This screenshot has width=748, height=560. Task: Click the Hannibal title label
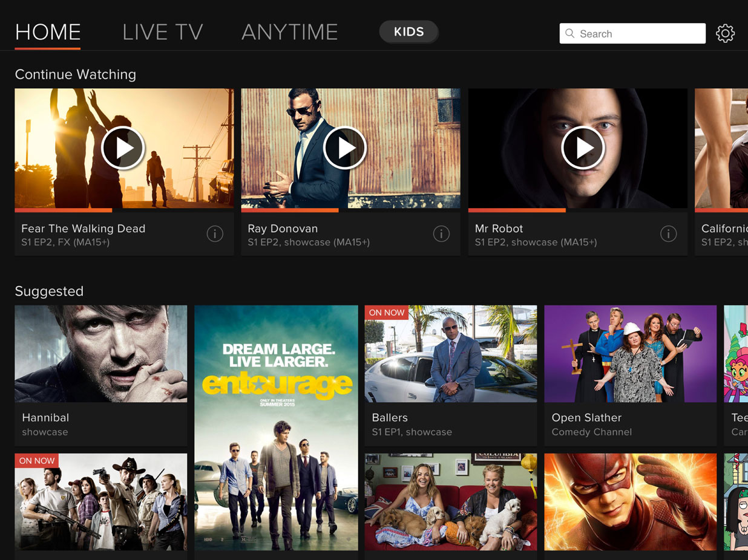(x=45, y=417)
